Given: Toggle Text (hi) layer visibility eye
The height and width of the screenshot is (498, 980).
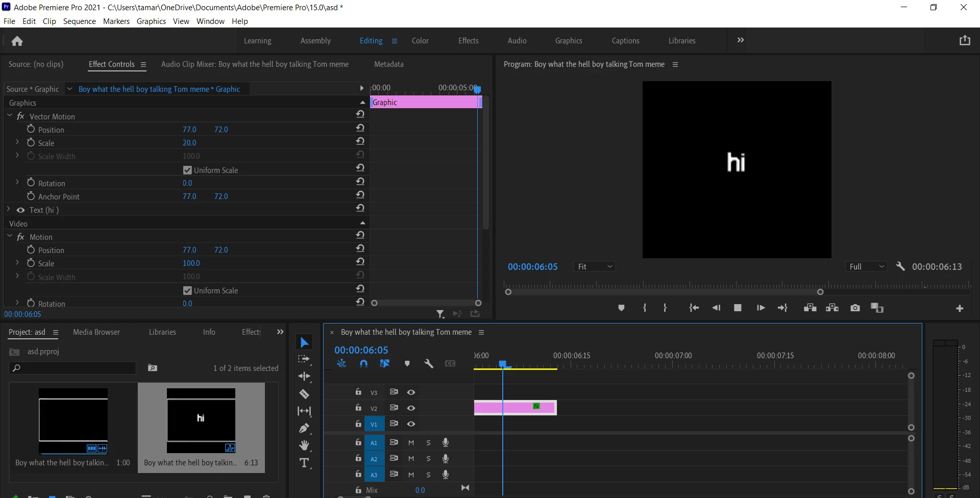Looking at the screenshot, I should pyautogui.click(x=20, y=210).
